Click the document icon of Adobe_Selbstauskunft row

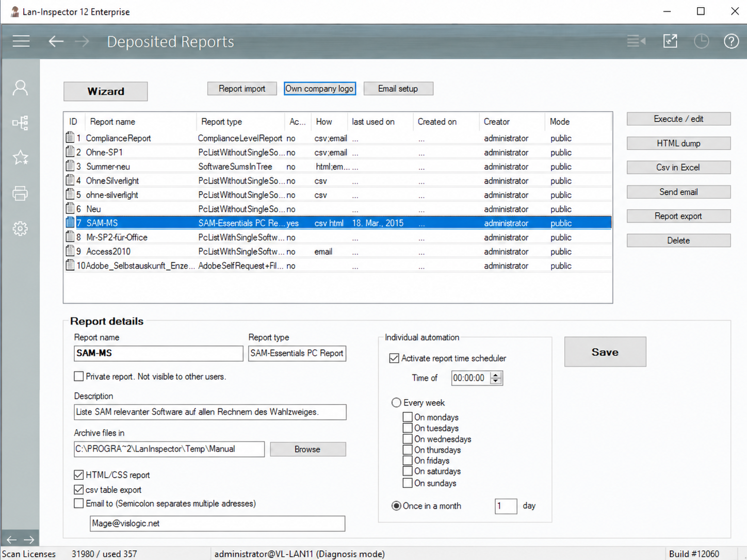tap(70, 265)
